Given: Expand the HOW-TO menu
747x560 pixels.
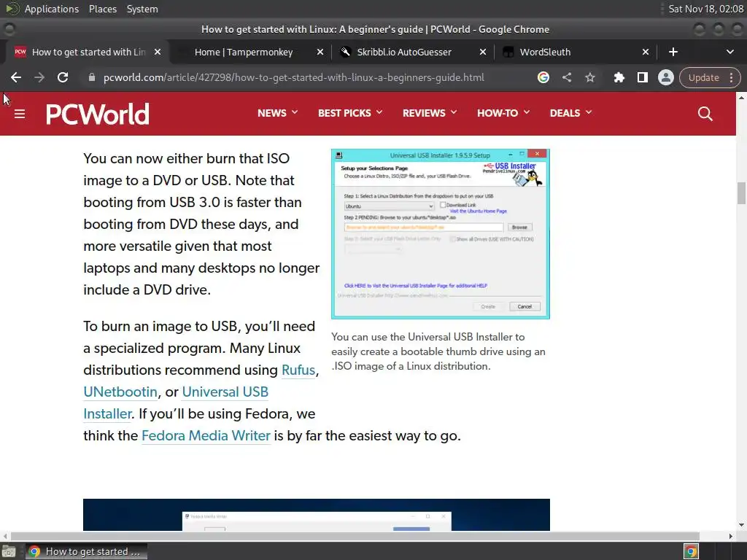Looking at the screenshot, I should (503, 113).
